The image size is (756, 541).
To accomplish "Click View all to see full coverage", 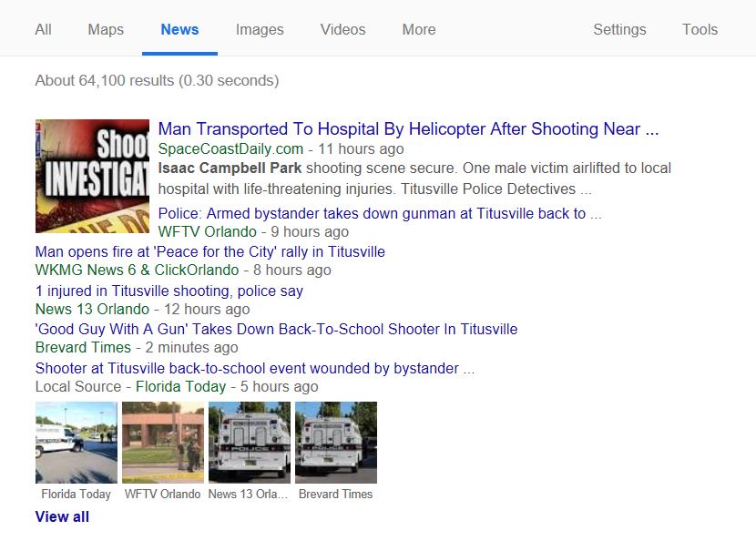I will click(x=62, y=517).
